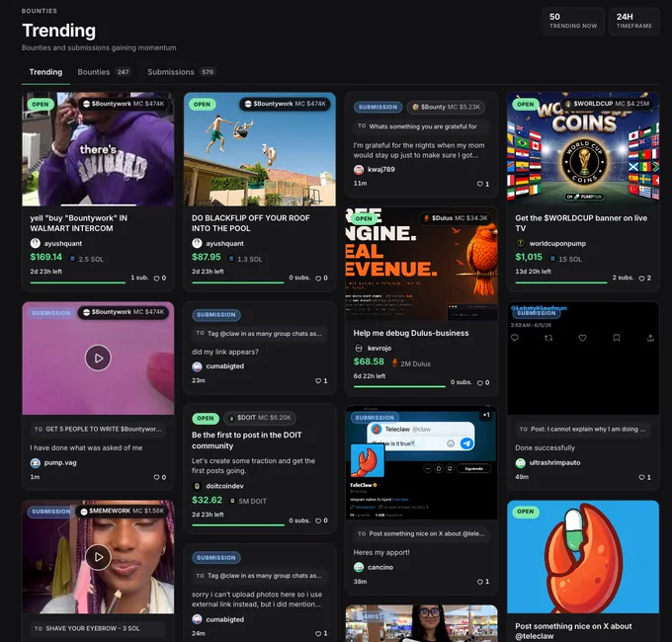Click the $Dulus MC $34.3K tag
This screenshot has height=642, width=672.
tap(456, 218)
